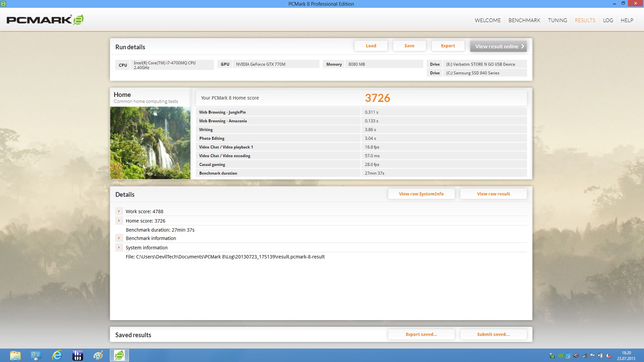
Task: Go to the Log tab
Action: pos(608,20)
